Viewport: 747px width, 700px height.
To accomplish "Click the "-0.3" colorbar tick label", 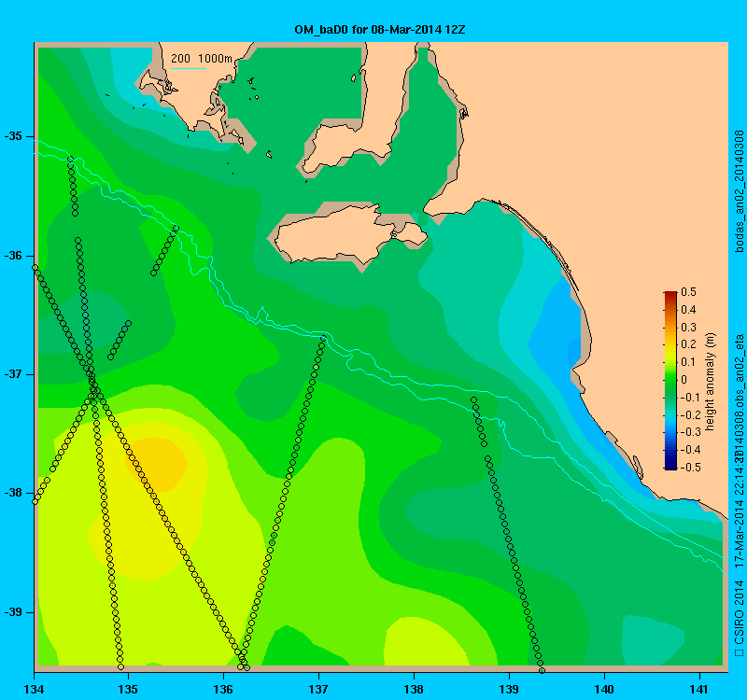I will point(690,432).
